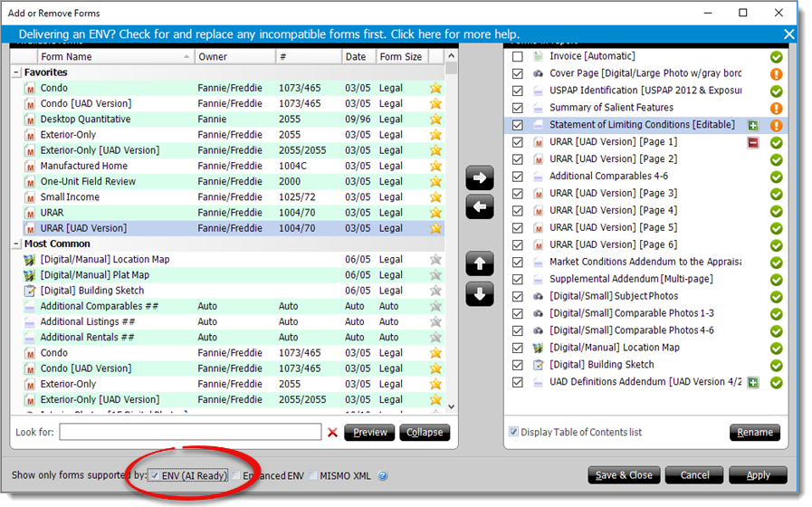Click red remove-page icon on URAR Page 1

tap(753, 142)
